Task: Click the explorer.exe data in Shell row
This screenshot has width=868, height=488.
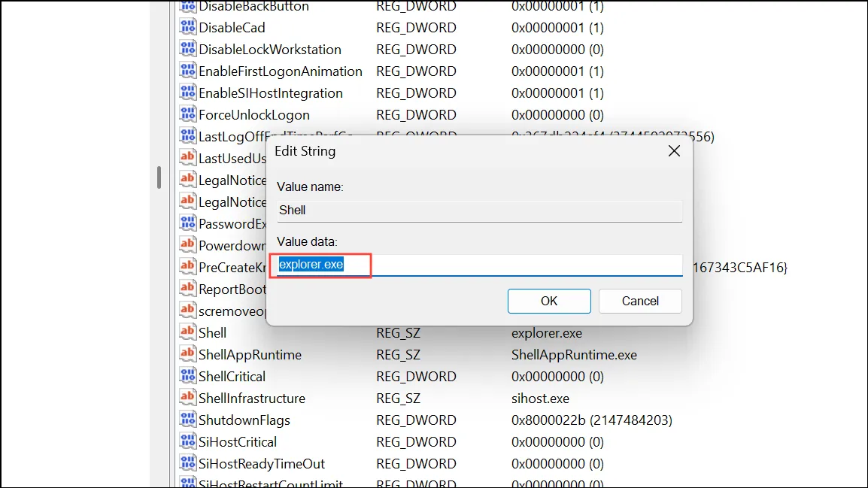Action: click(546, 333)
